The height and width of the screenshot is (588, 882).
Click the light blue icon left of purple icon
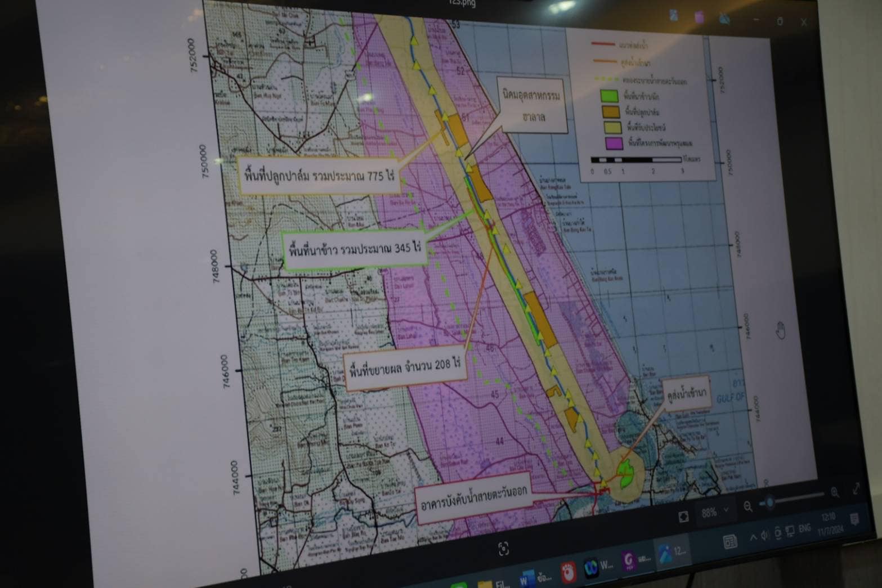coord(674,16)
